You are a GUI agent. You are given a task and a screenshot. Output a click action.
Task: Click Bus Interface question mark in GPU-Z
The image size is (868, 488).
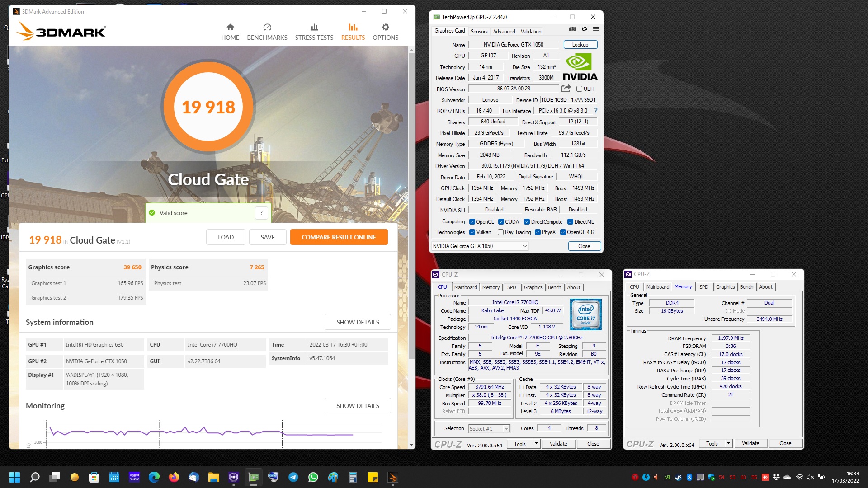pos(595,111)
